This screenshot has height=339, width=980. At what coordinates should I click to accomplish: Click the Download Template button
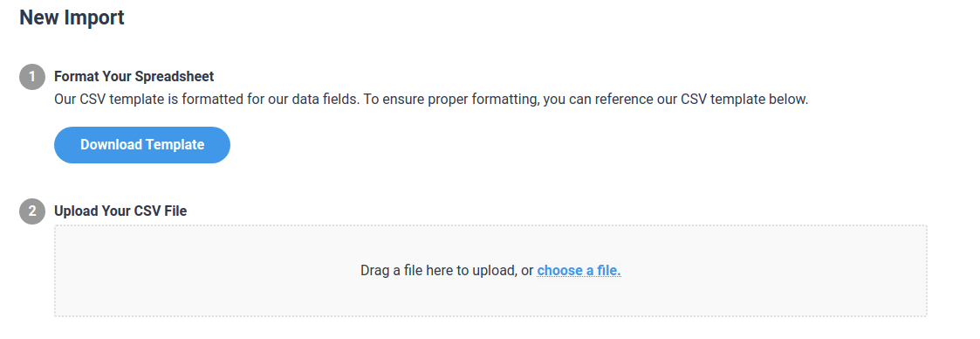(x=142, y=145)
